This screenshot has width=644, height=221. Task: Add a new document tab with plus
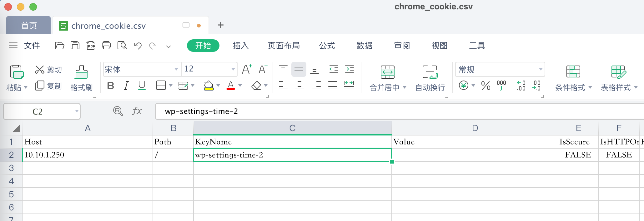(x=221, y=25)
